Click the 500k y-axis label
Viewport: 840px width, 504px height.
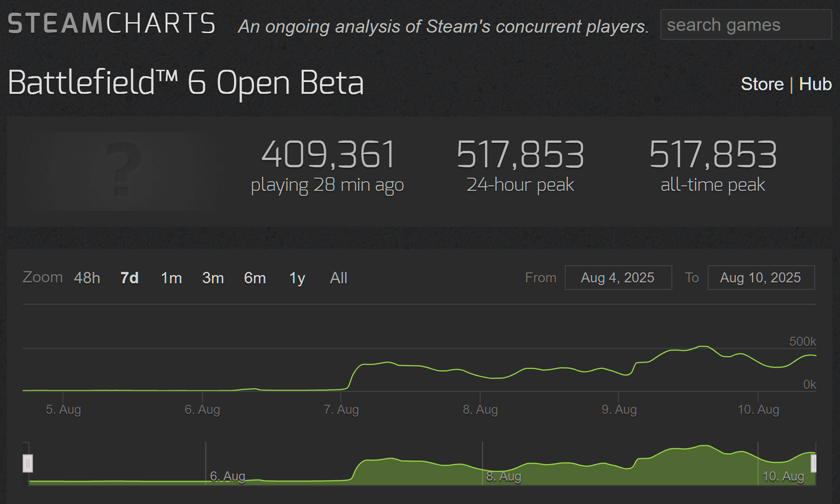[802, 341]
